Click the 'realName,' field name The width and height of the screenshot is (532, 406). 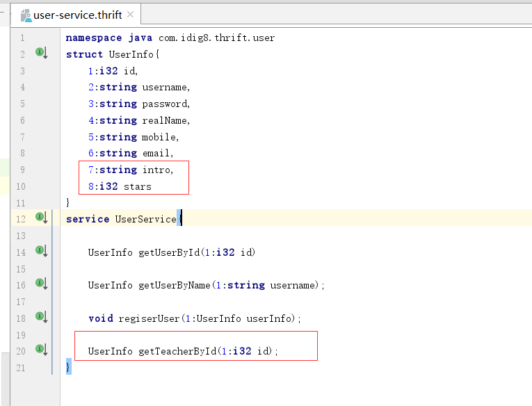(166, 120)
